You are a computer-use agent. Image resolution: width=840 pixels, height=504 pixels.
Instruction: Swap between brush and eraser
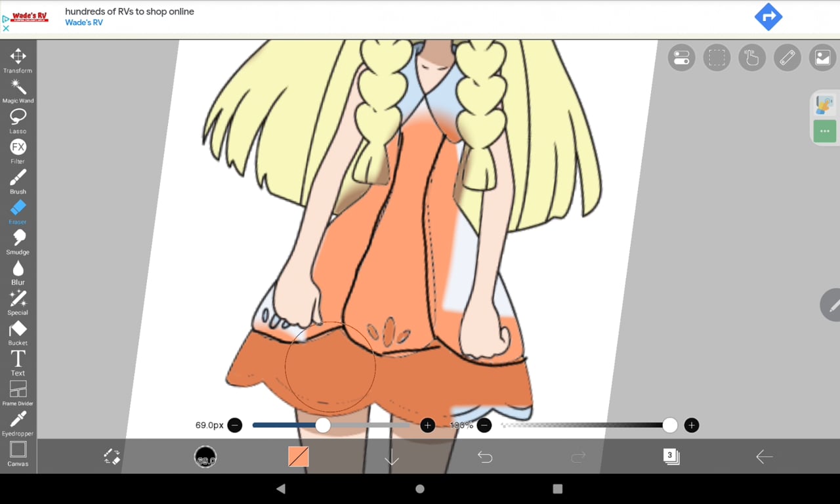coord(112,457)
